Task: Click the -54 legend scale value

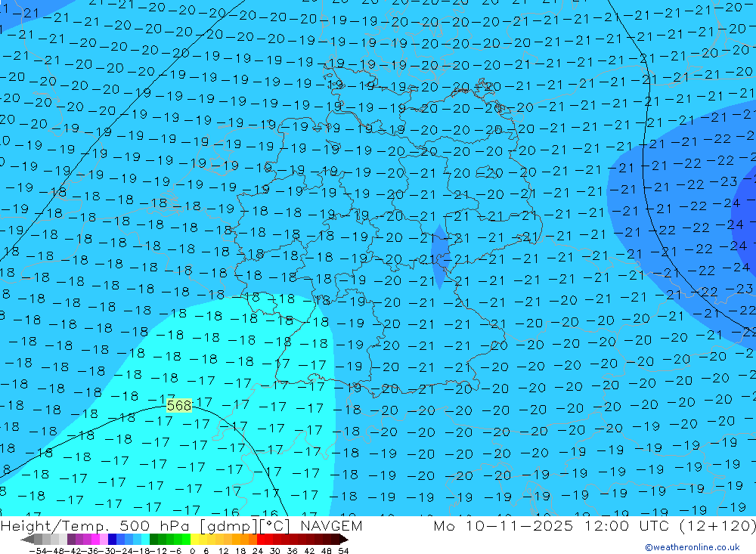Action: pos(38,551)
